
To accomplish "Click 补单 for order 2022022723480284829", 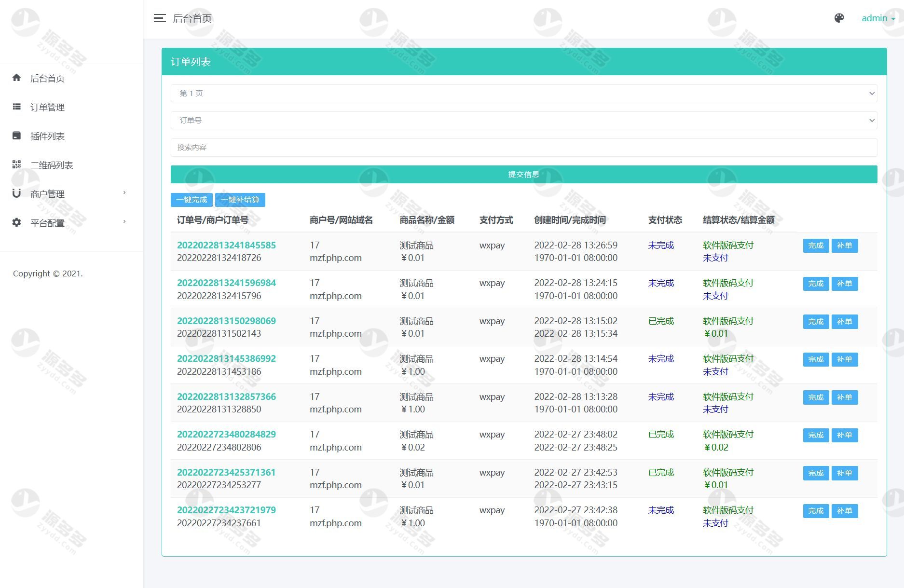I will pyautogui.click(x=845, y=435).
